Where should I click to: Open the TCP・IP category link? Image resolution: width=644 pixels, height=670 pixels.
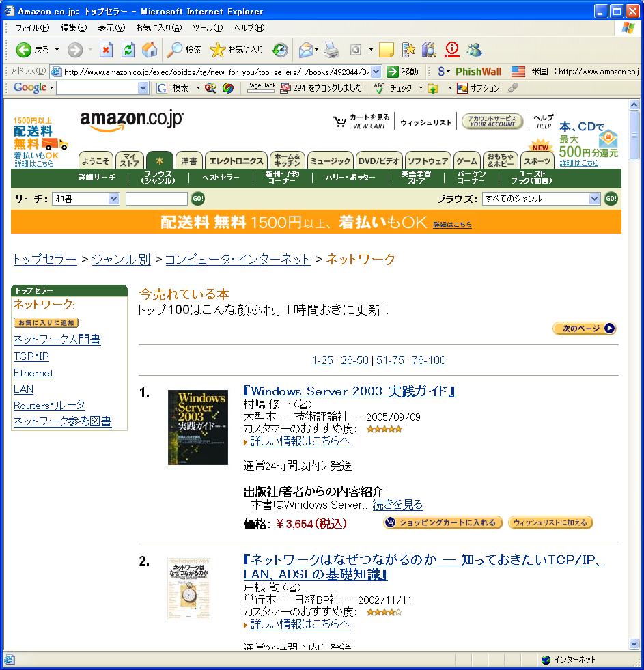tap(31, 356)
